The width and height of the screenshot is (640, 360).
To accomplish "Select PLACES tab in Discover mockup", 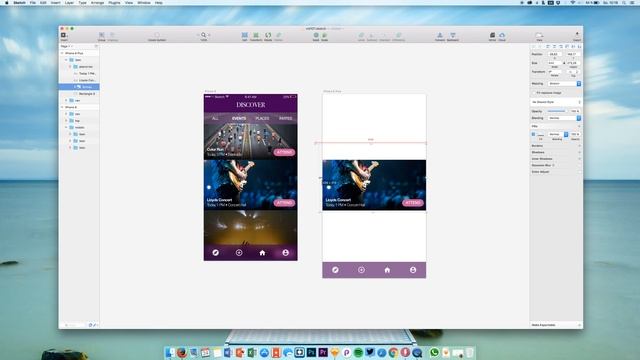I will (x=262, y=118).
